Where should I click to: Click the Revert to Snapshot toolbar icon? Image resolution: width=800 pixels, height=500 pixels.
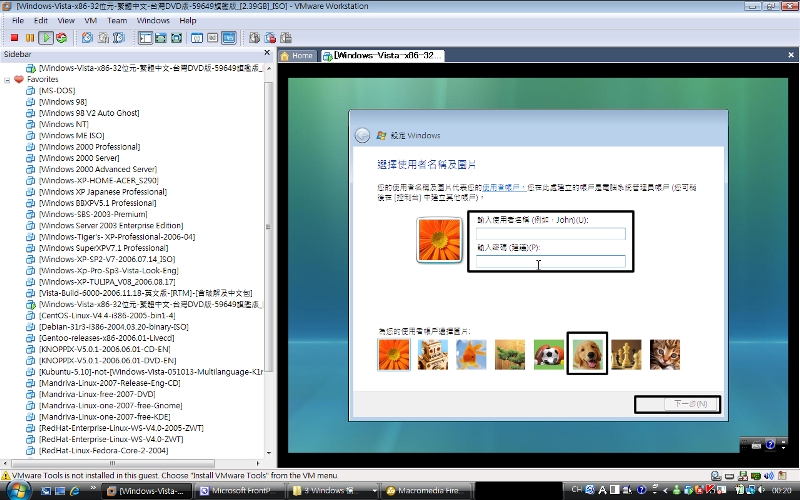(104, 38)
